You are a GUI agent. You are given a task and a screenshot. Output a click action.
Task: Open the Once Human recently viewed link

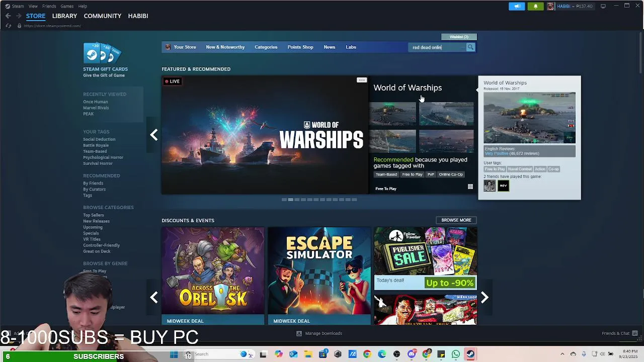pyautogui.click(x=96, y=102)
